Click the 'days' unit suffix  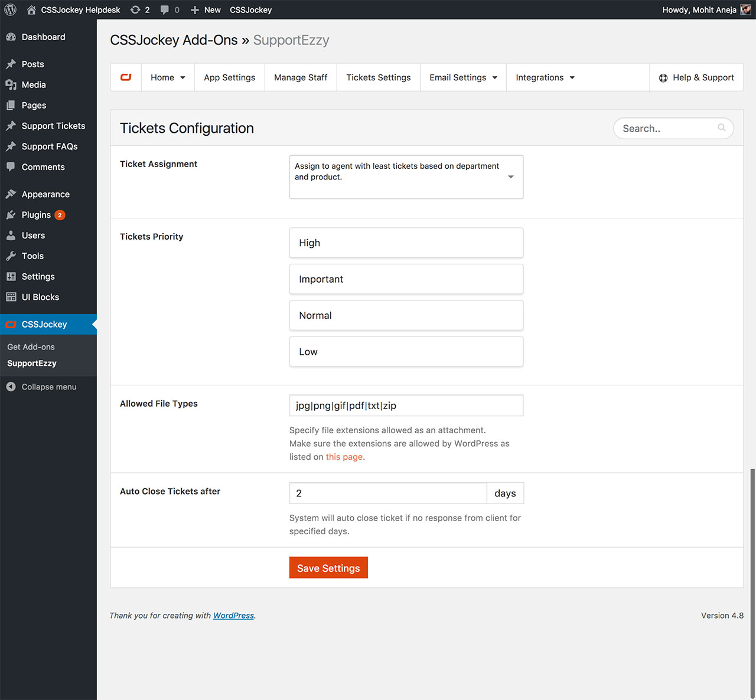(505, 493)
